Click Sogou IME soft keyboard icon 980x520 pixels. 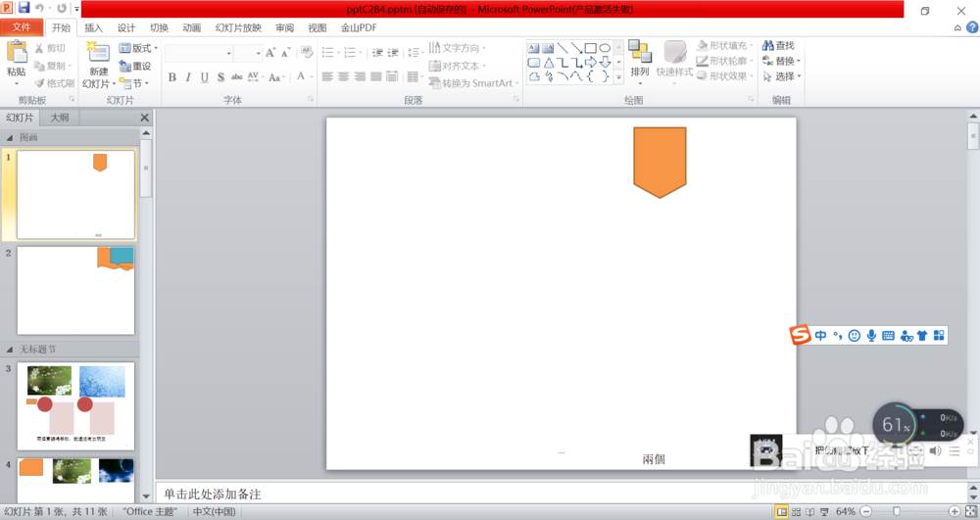[888, 336]
